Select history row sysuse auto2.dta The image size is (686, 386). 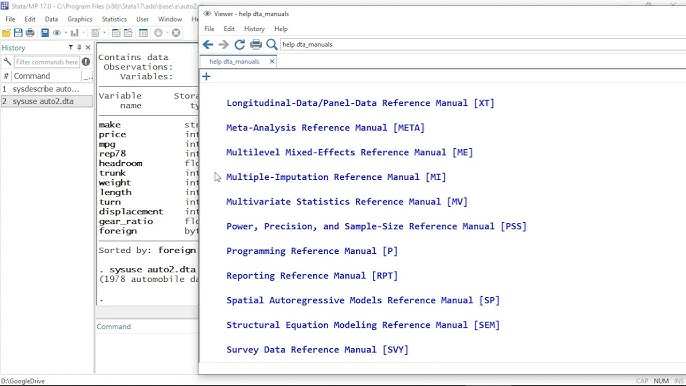click(46, 101)
